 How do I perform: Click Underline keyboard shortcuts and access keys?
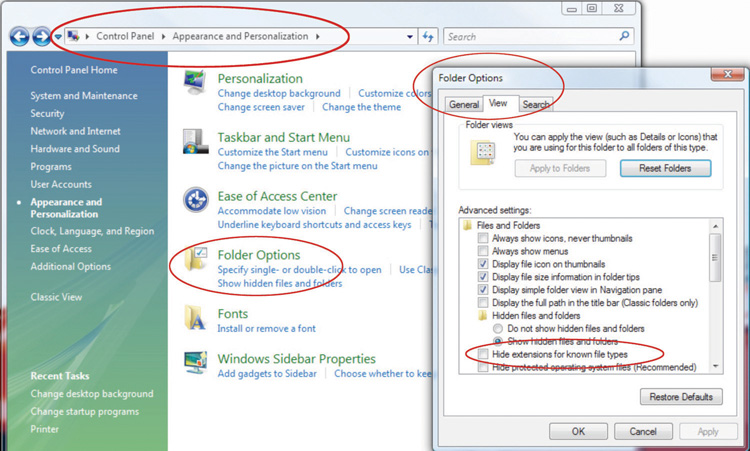pos(314,225)
